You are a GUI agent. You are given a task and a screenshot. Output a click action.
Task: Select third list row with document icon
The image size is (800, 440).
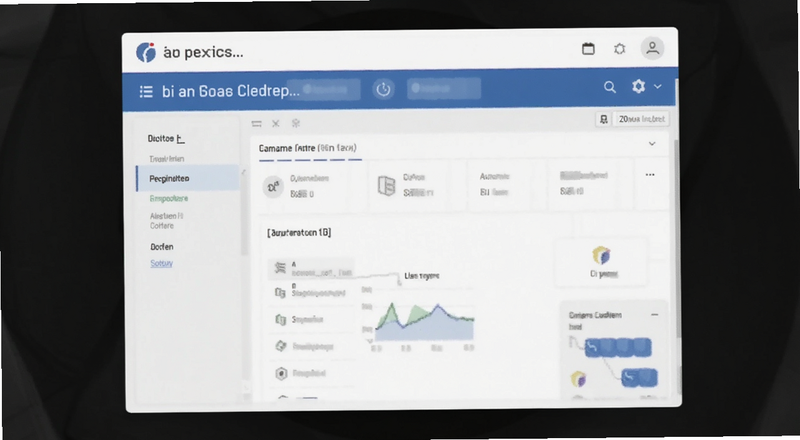(x=311, y=320)
